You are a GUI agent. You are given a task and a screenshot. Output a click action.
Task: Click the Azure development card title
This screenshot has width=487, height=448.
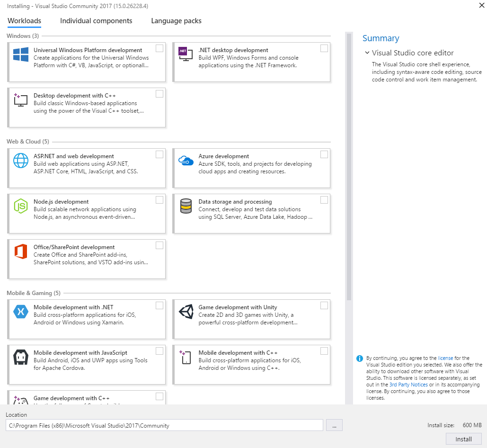[223, 156]
